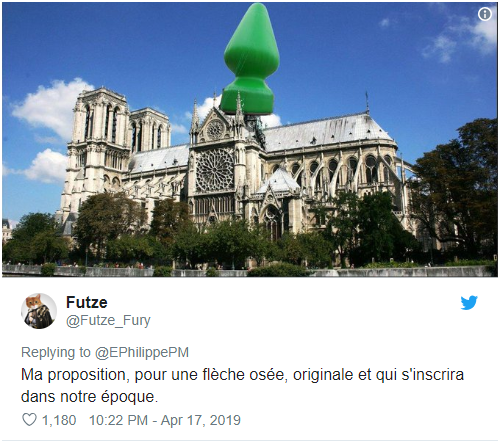Click the large rose window in the photo
This screenshot has width=500, height=443.
coord(215,170)
